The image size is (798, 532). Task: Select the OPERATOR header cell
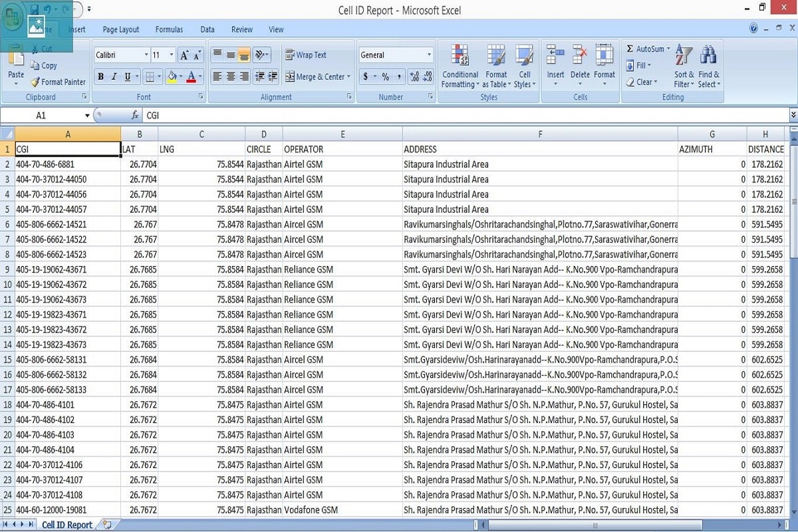(342, 149)
